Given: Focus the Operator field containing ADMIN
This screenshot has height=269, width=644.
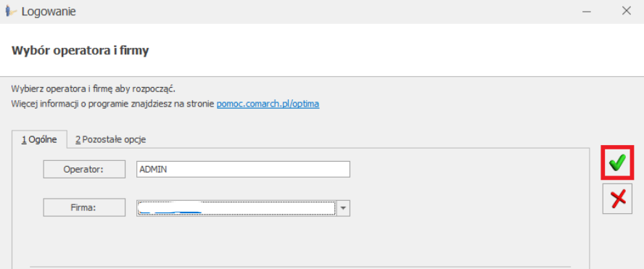Looking at the screenshot, I should (243, 169).
